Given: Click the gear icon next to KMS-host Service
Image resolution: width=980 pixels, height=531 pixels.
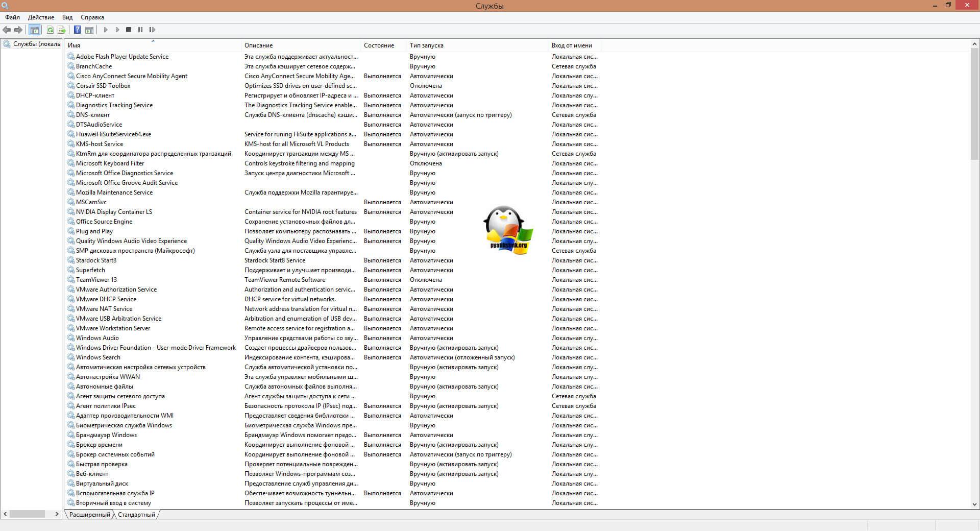Looking at the screenshot, I should [71, 144].
